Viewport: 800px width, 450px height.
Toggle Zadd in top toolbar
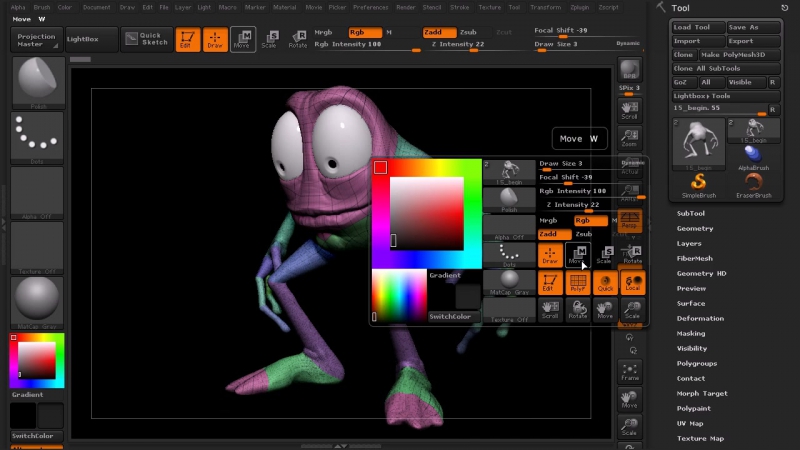(439, 32)
